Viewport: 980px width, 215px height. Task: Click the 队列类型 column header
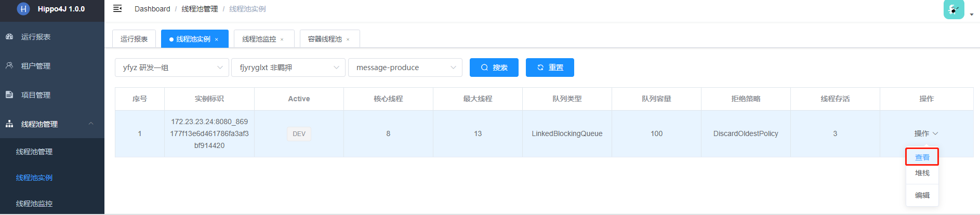567,99
